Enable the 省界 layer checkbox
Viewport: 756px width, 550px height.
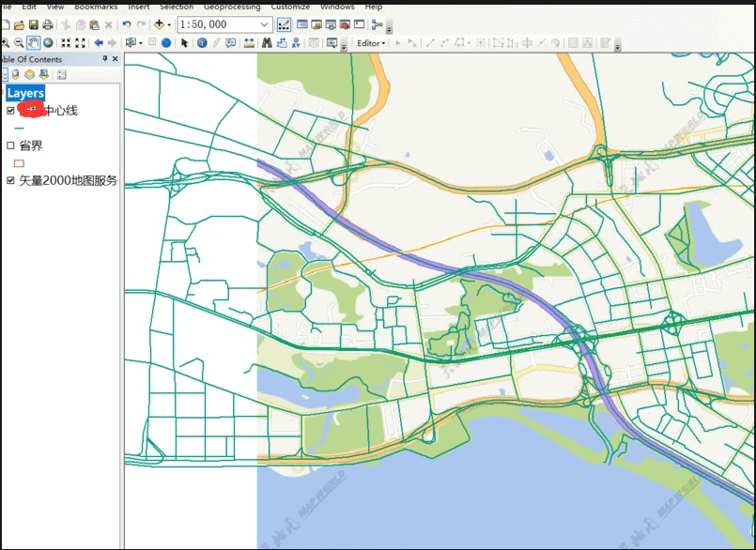tap(10, 145)
